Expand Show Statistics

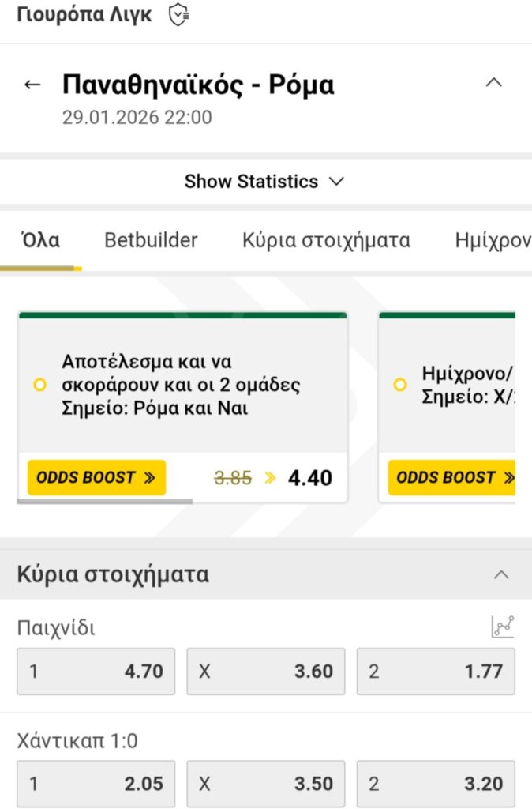coord(266,181)
